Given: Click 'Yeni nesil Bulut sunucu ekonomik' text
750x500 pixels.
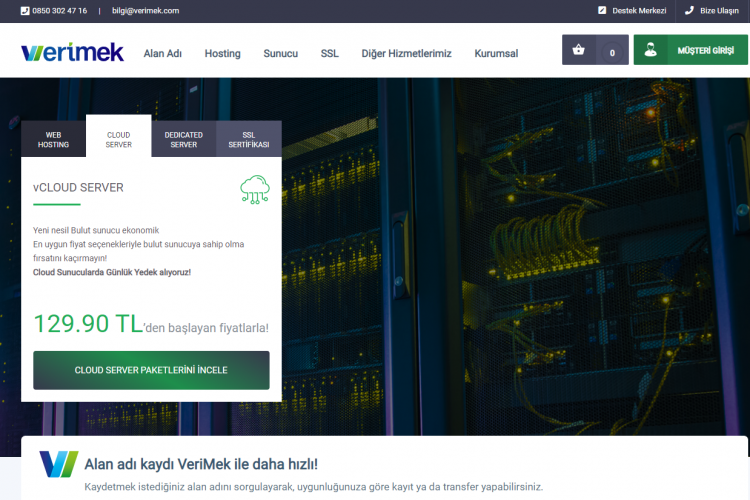Looking at the screenshot, I should 96,230.
